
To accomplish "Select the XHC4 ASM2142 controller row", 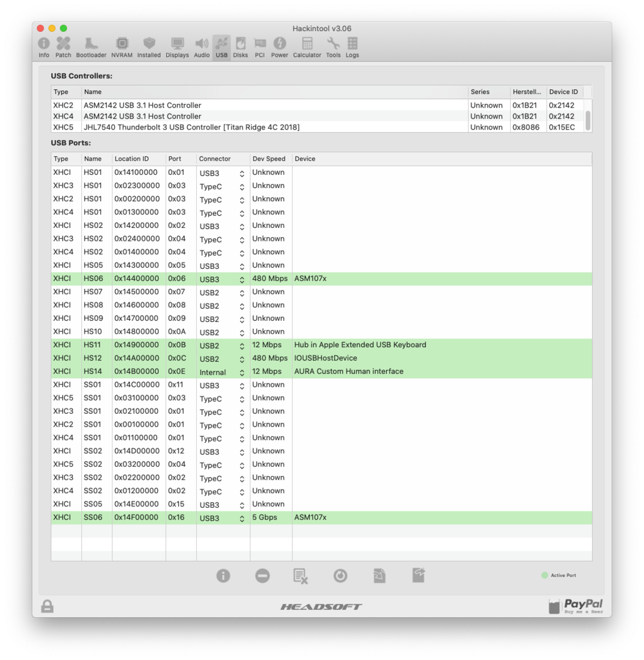I will tap(318, 116).
